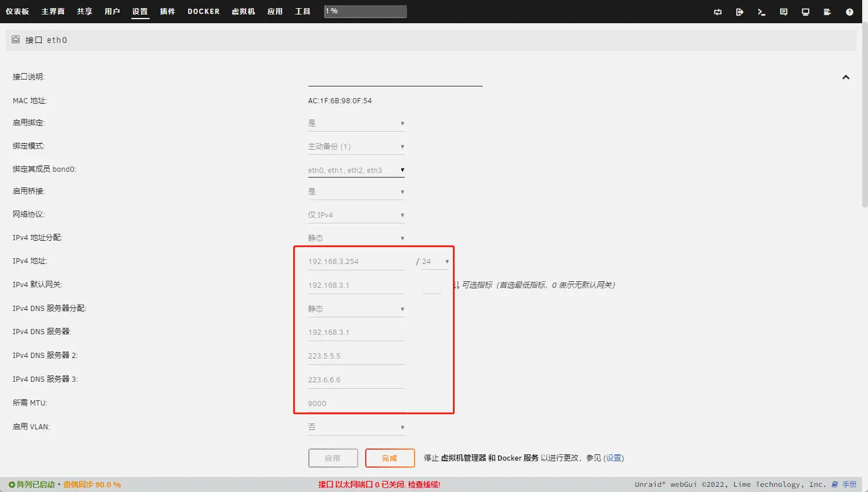Click the system info monitor icon
Image resolution: width=868 pixels, height=492 pixels.
(x=805, y=12)
